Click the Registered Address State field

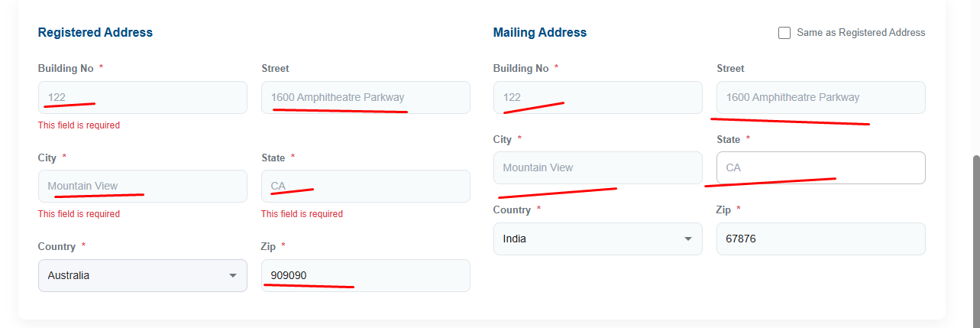click(365, 186)
